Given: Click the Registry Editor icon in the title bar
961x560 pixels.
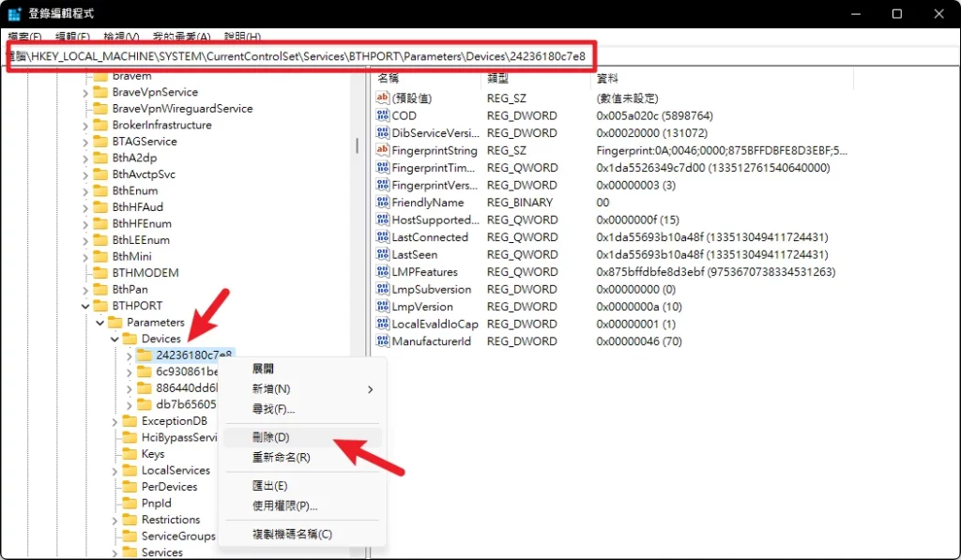Looking at the screenshot, I should (x=14, y=13).
